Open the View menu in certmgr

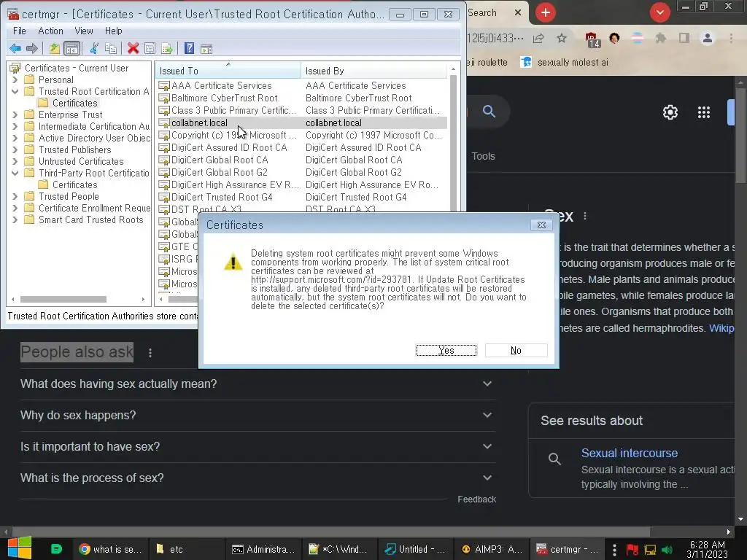point(84,31)
